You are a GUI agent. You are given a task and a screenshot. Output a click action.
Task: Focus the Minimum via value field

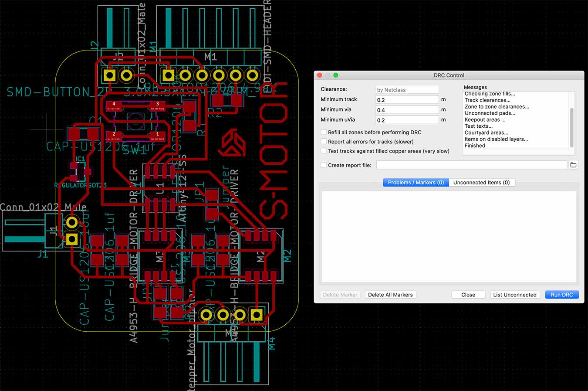coord(407,109)
